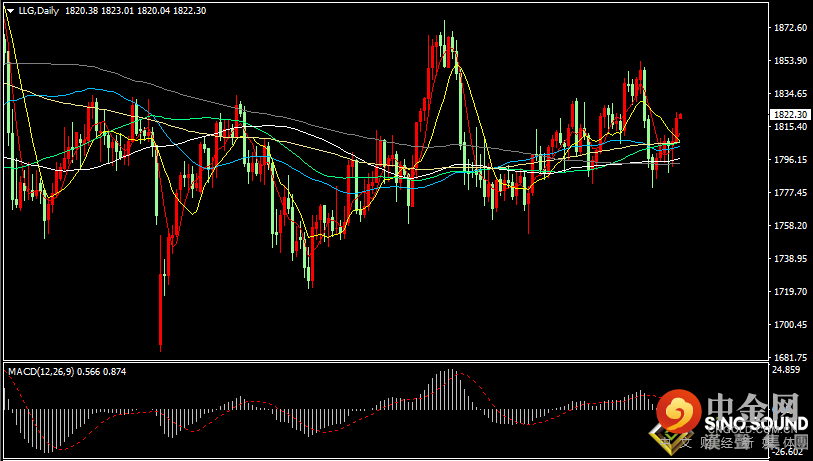The height and width of the screenshot is (461, 813).
Task: Click the 1681.75 price axis label
Action: click(790, 357)
